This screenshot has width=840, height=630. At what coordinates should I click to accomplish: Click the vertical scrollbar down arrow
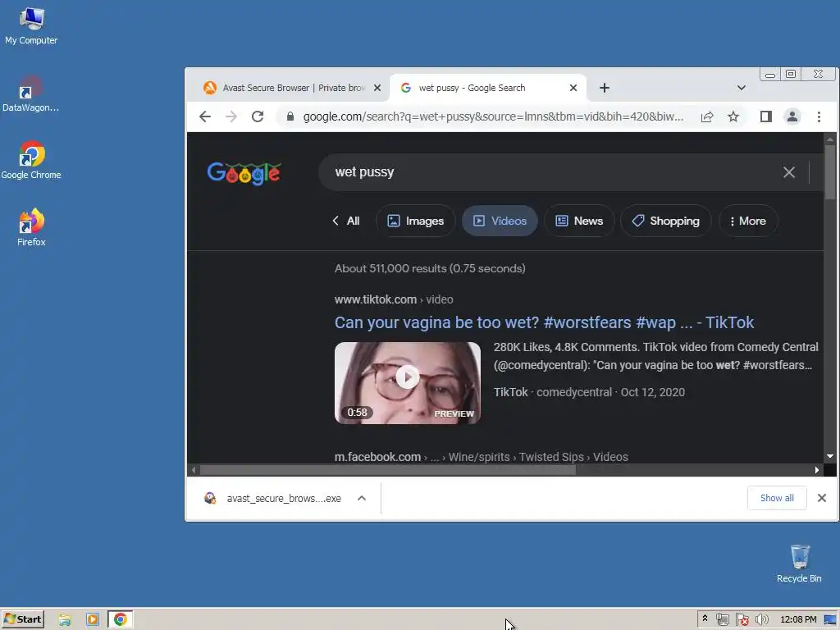tap(830, 456)
